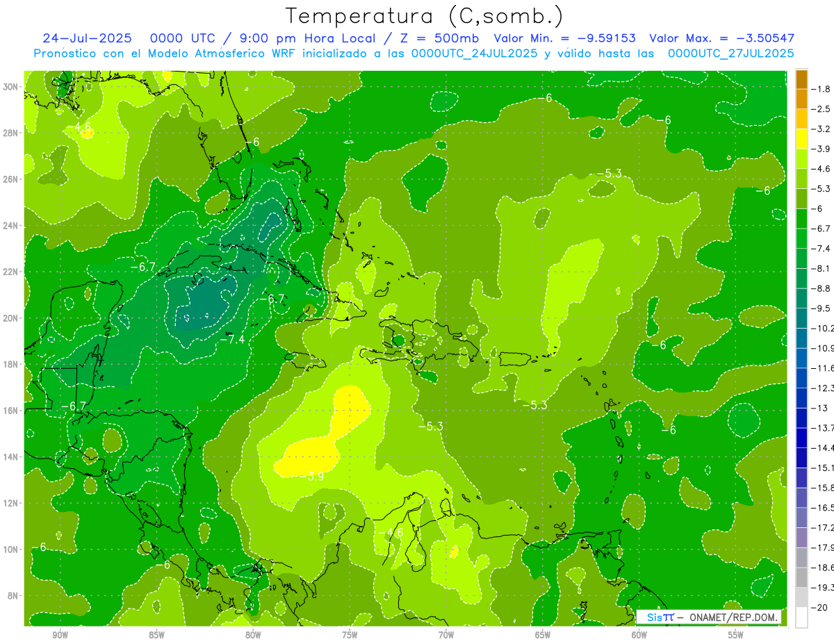Image resolution: width=834 pixels, height=644 pixels.
Task: Click the Sisπ logo at the map corner
Action: tap(660, 617)
